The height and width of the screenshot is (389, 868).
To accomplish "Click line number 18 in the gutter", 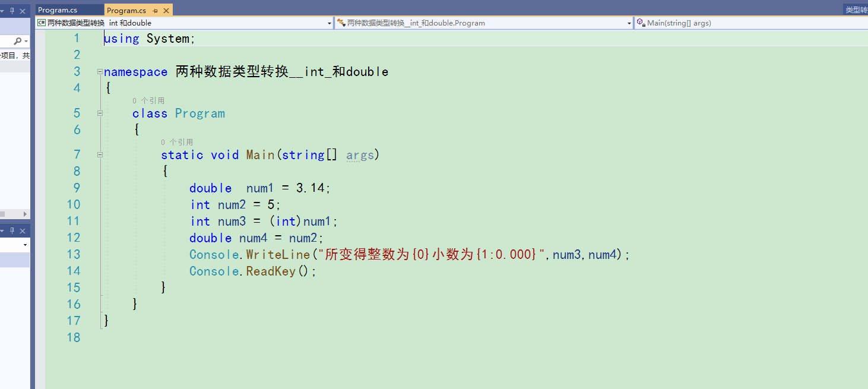I will [73, 337].
